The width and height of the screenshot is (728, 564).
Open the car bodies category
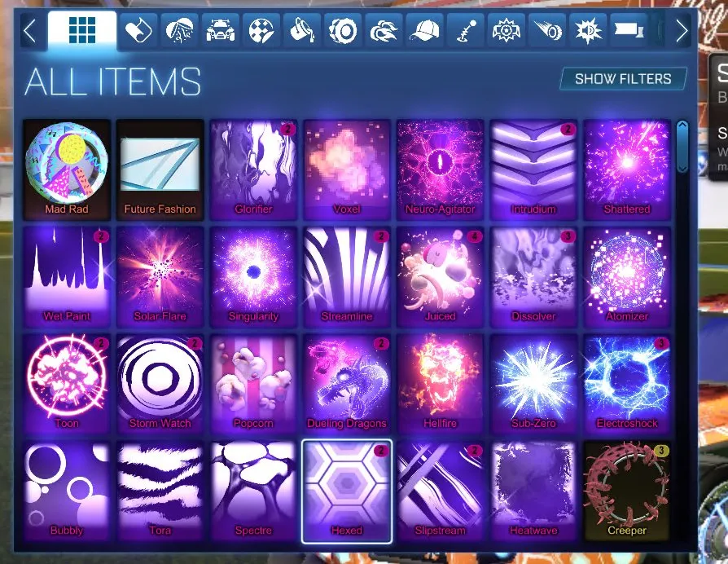click(220, 30)
